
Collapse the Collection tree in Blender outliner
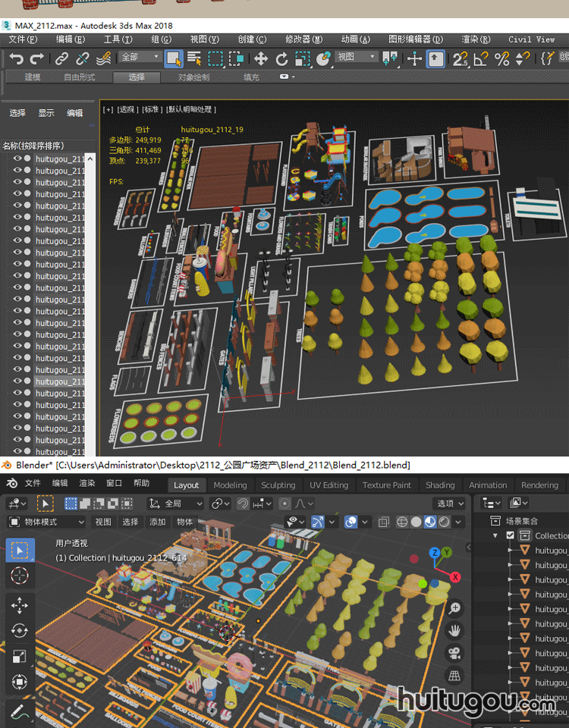496,535
